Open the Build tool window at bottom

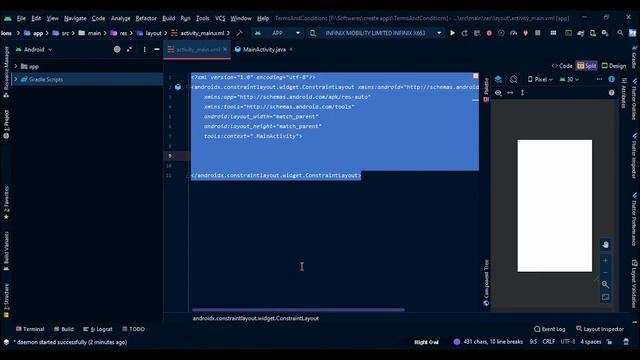tap(64, 329)
